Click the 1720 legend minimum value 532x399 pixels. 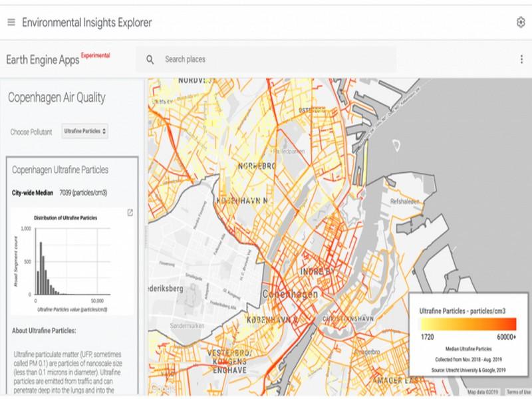[428, 337]
